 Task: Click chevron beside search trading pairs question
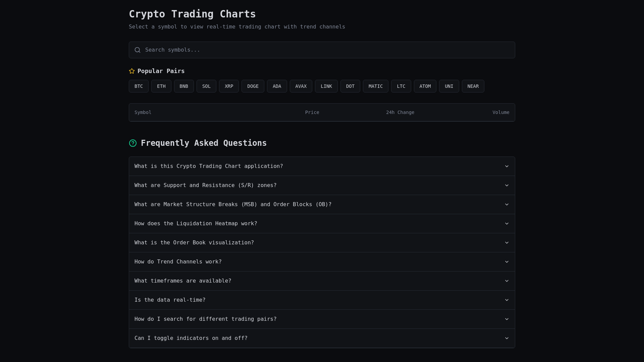click(x=507, y=319)
